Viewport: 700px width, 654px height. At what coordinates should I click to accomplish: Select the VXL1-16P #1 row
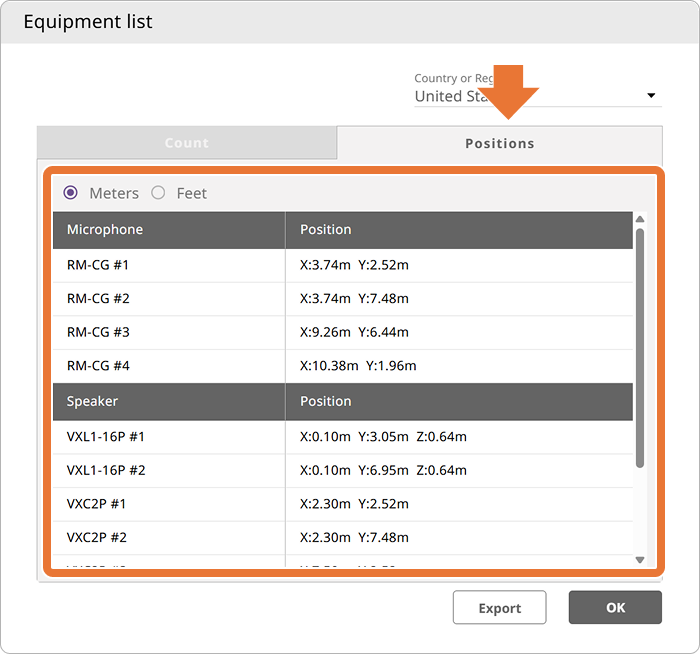(343, 437)
